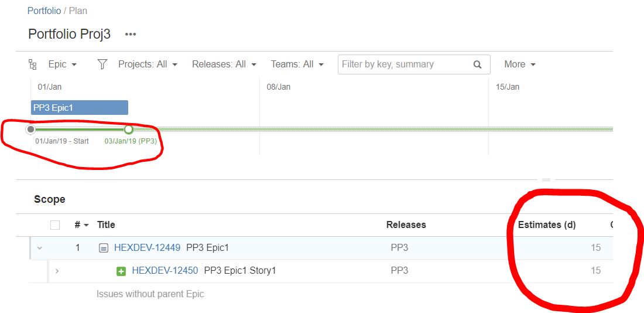The width and height of the screenshot is (644, 313).
Task: Open issue link HEXDEV-12450
Action: click(165, 271)
